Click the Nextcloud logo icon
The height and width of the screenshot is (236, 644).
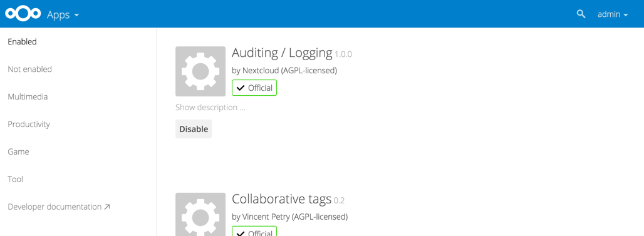23,14
